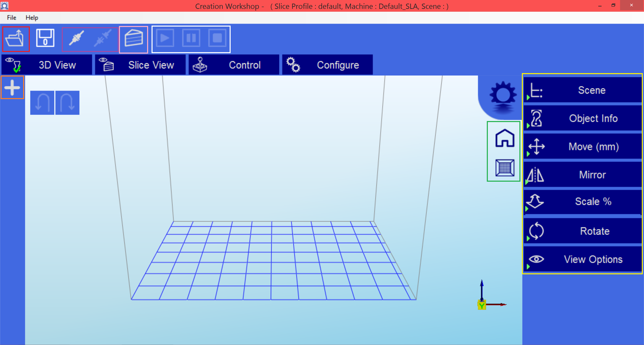Click the Play slicing button

point(165,39)
